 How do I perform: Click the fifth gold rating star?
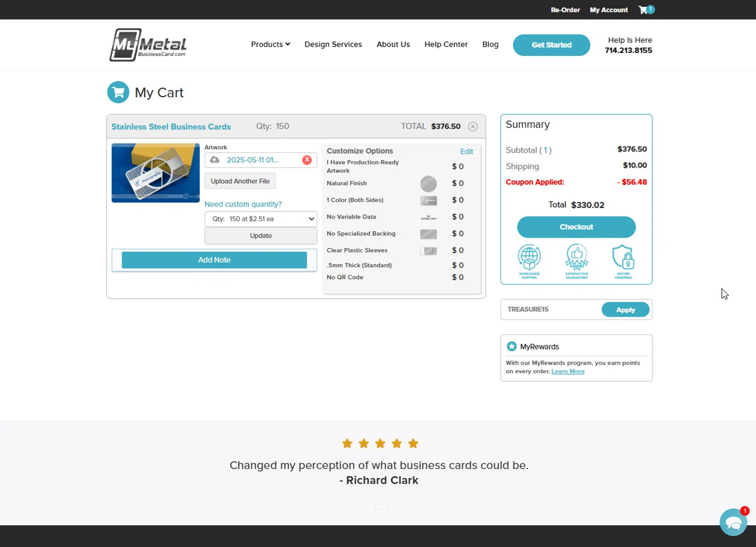pos(413,443)
